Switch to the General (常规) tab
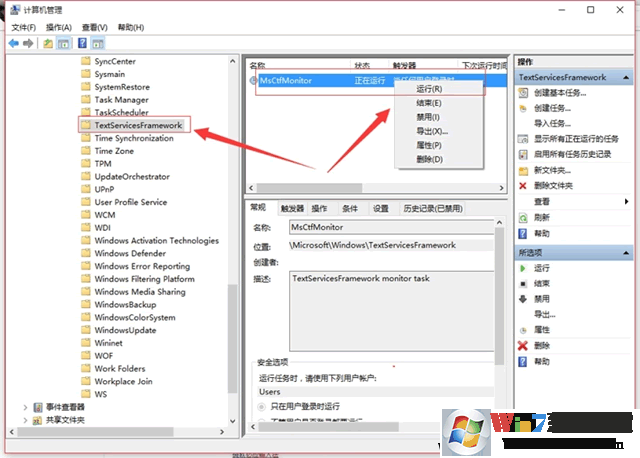 click(x=258, y=207)
